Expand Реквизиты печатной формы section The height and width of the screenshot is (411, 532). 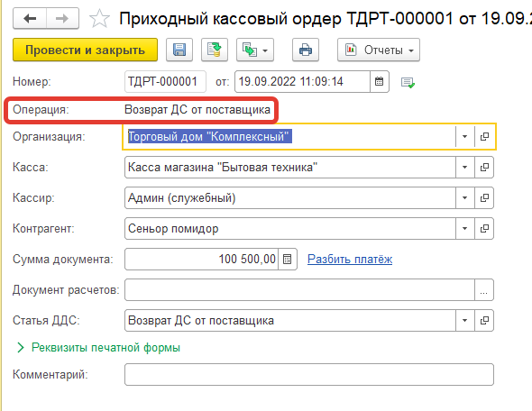(98, 348)
